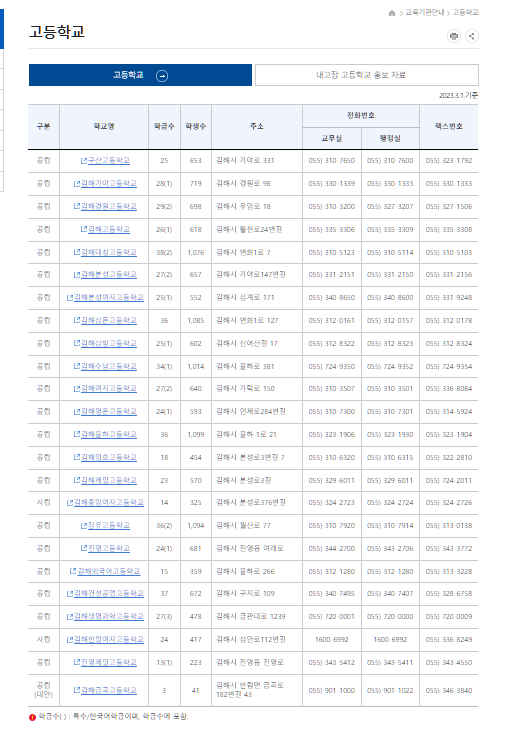Select footnote about 학급수 parentheses
507x742 pixels.
[113, 717]
